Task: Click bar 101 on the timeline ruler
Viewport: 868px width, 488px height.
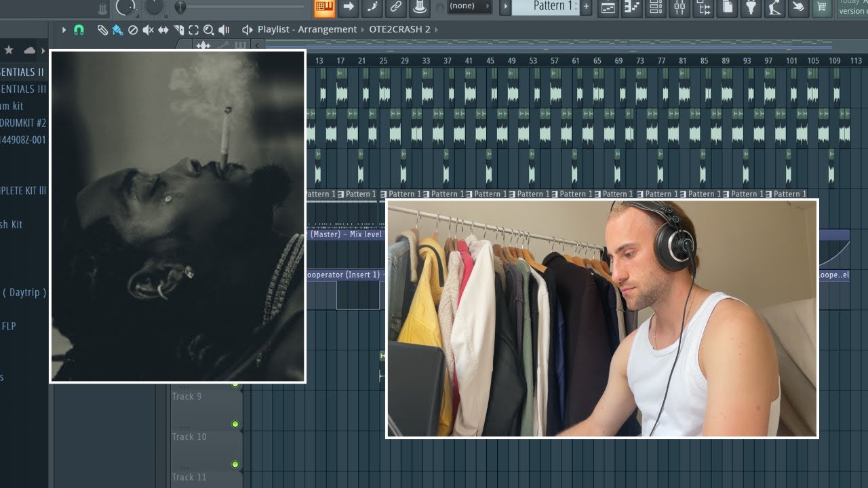Action: 791,60
